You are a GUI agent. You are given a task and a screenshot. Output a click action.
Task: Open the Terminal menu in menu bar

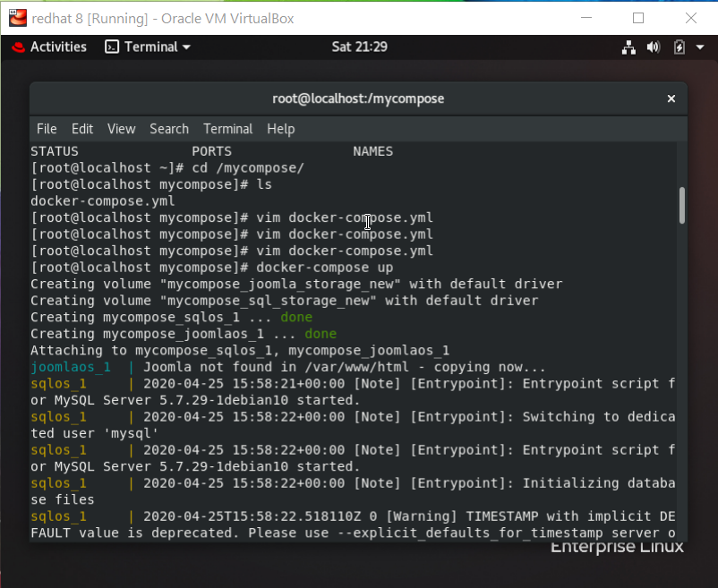click(228, 129)
